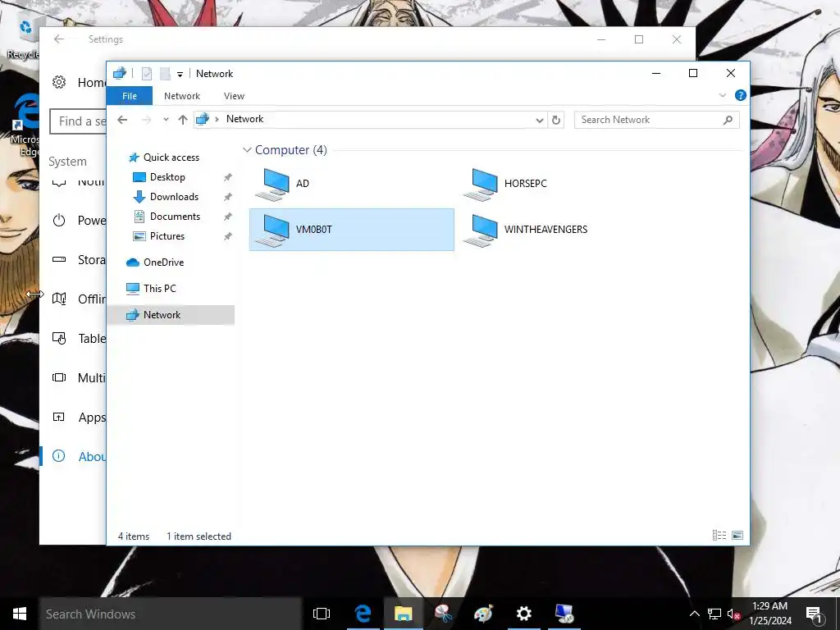Open the Windows Start menu
This screenshot has height=630, width=840.
coord(20,614)
